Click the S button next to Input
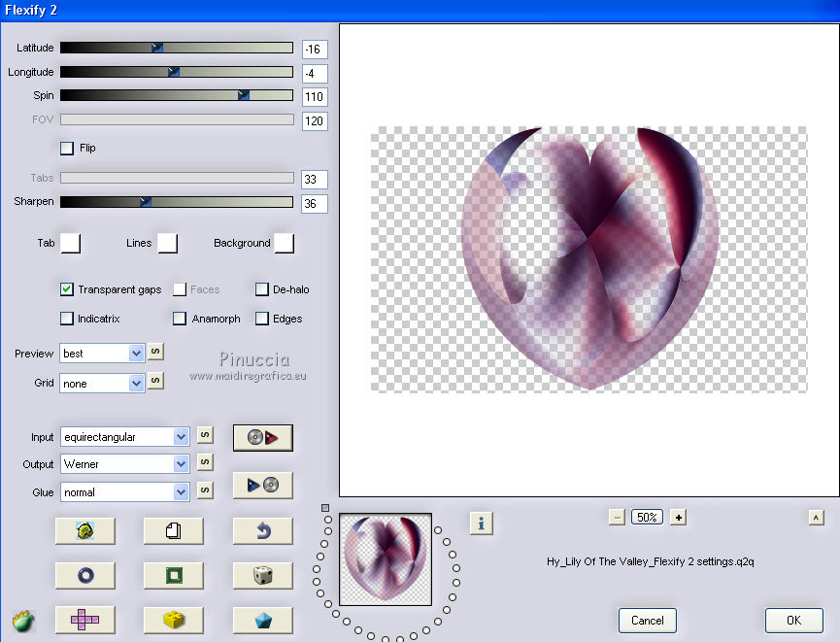This screenshot has height=642, width=840. click(205, 434)
